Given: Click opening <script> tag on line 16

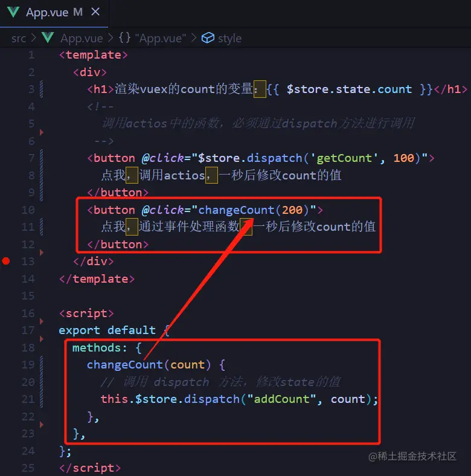Looking at the screenshot, I should coord(86,314).
